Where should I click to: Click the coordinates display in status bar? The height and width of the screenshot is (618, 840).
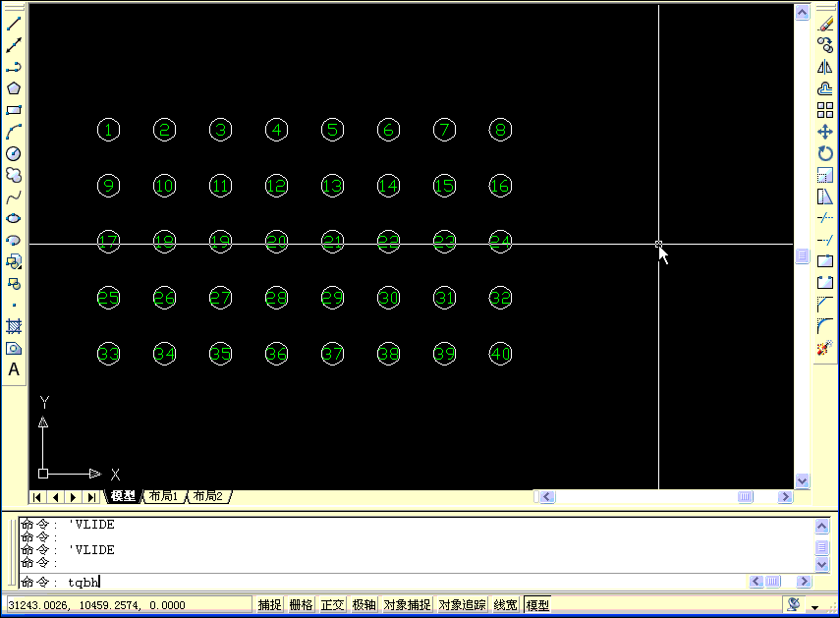click(x=128, y=605)
